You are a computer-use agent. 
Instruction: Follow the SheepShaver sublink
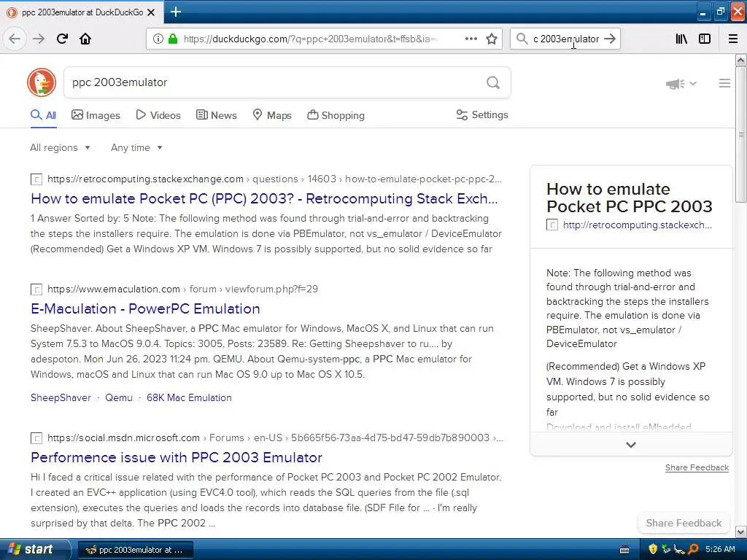(x=61, y=397)
